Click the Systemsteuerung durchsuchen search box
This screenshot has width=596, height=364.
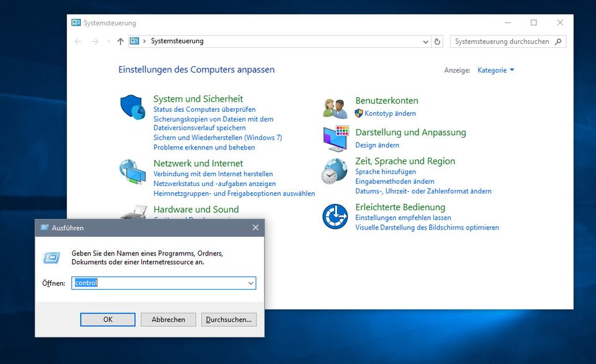tap(508, 42)
